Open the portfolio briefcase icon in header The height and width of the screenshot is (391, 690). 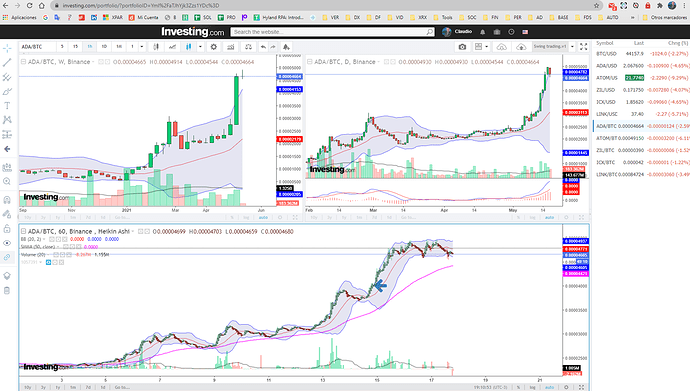(x=497, y=32)
